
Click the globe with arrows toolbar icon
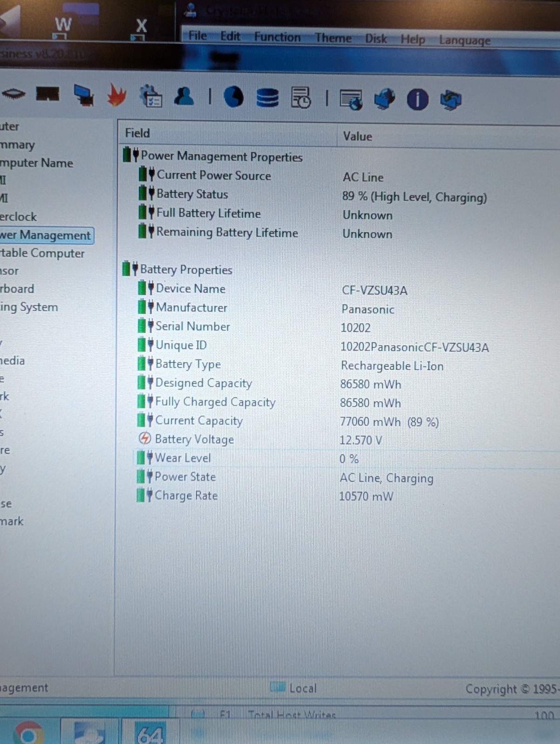[x=385, y=99]
